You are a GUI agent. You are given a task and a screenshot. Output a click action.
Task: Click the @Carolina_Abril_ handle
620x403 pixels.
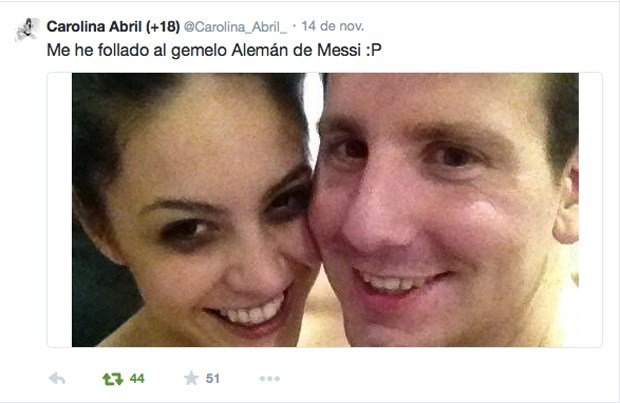coord(235,27)
